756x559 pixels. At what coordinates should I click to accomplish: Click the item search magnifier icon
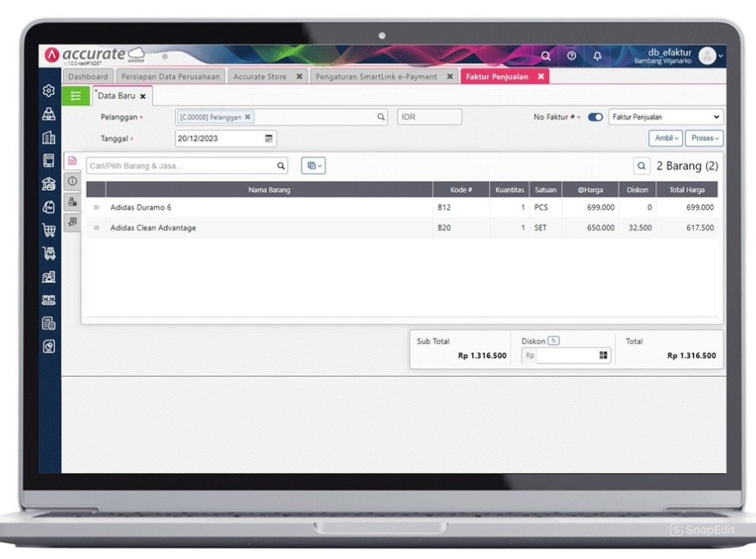point(281,166)
